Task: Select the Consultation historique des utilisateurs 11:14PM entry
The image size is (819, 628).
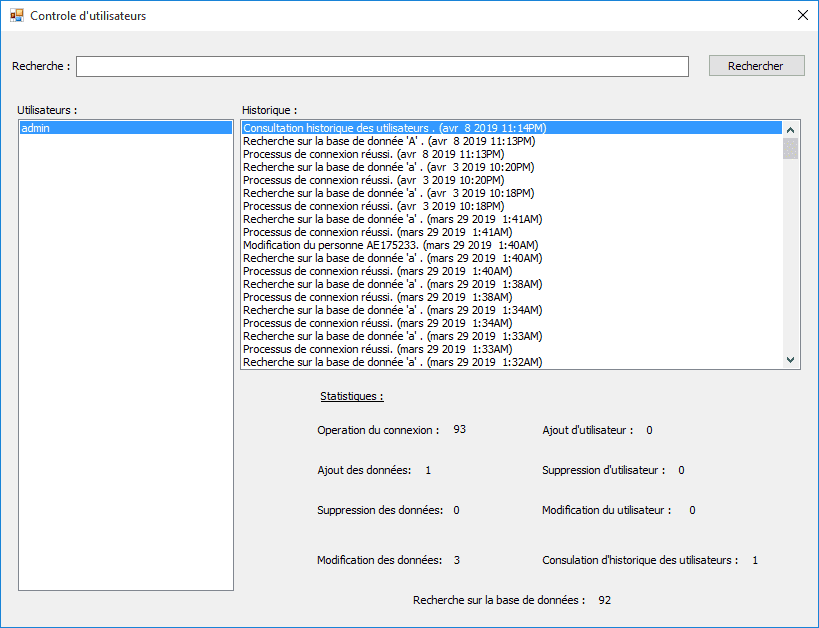Action: (x=512, y=128)
